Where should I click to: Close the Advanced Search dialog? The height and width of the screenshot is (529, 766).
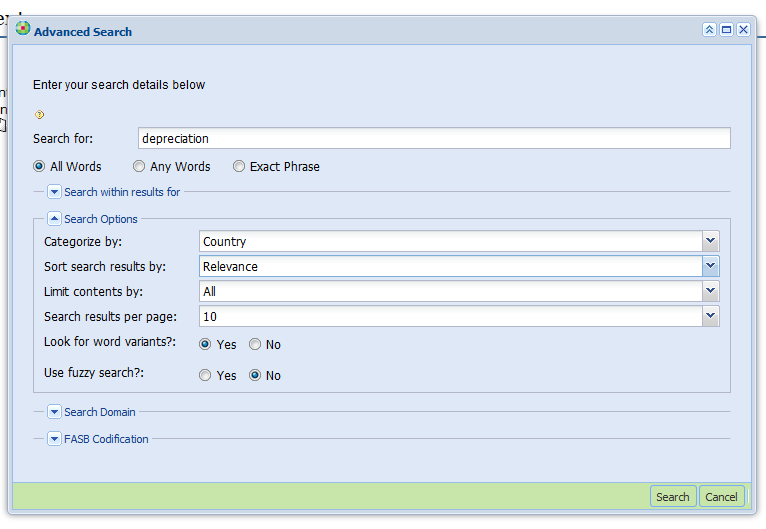743,30
